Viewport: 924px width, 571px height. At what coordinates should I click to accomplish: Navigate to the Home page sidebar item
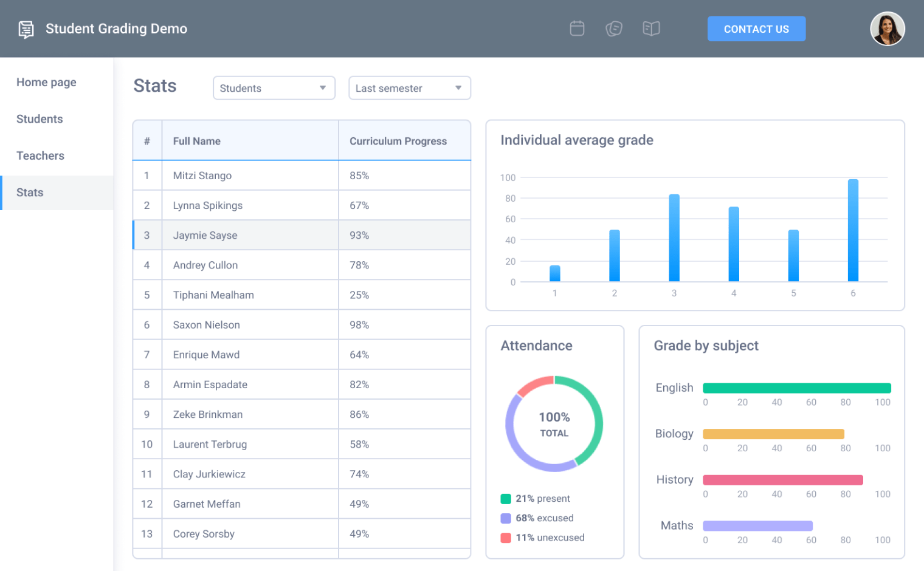pos(46,82)
